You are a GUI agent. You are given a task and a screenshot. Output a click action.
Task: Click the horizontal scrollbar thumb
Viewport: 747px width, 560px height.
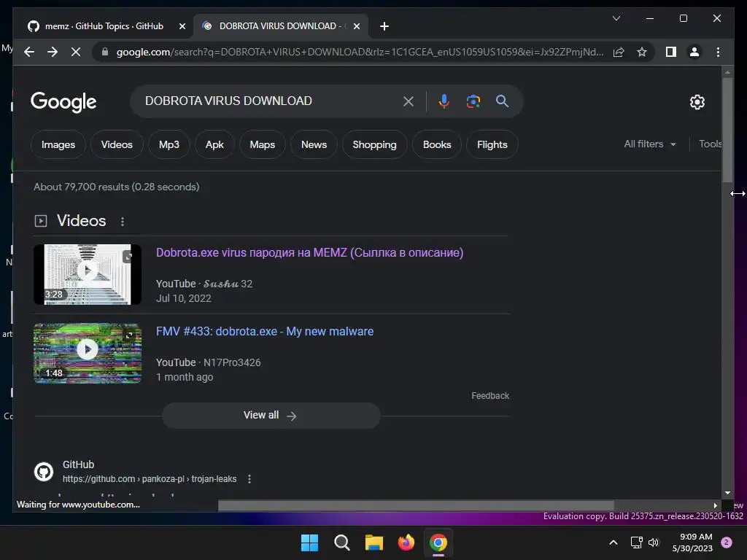tap(416, 505)
